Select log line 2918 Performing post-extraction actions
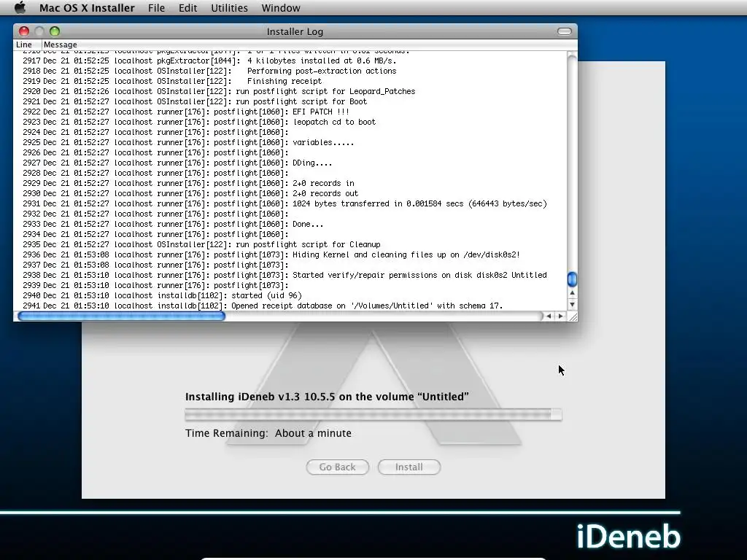The width and height of the screenshot is (747, 560). [x=290, y=71]
